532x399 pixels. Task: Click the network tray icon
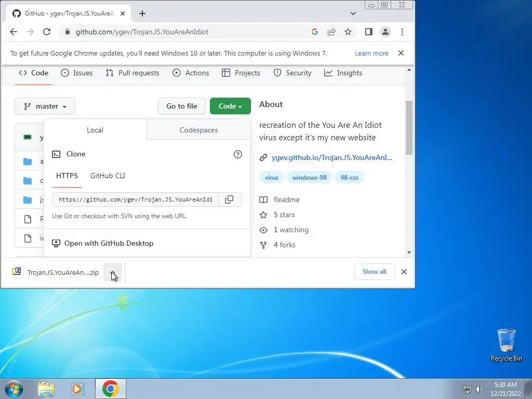pos(467,389)
